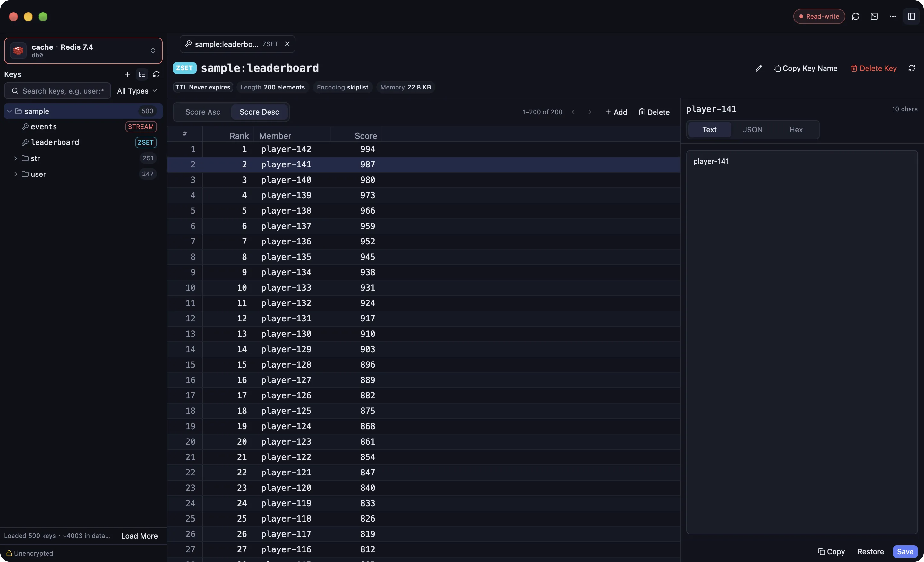Click the TTL Never expires badge
This screenshot has width=924, height=562.
tap(203, 87)
